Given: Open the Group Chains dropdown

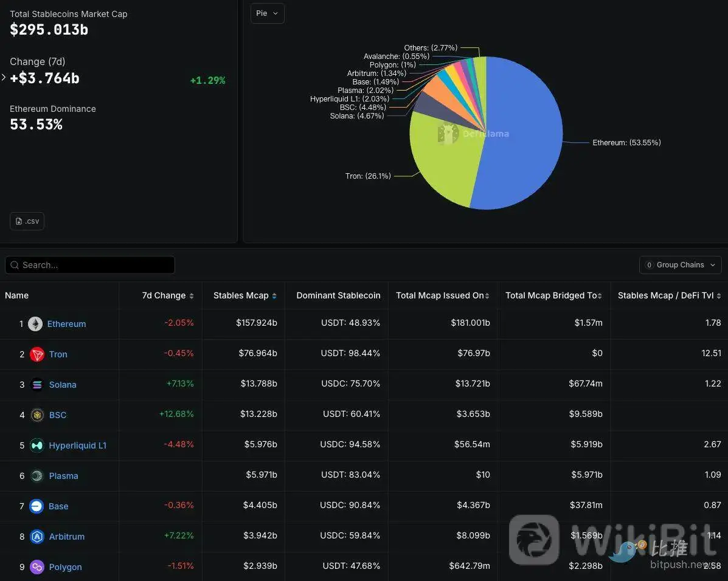Looking at the screenshot, I should tap(680, 265).
